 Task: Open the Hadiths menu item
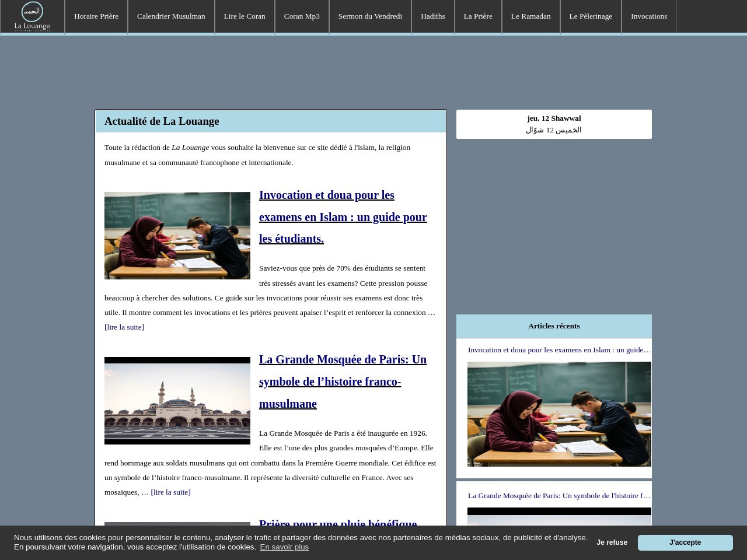[x=433, y=16]
